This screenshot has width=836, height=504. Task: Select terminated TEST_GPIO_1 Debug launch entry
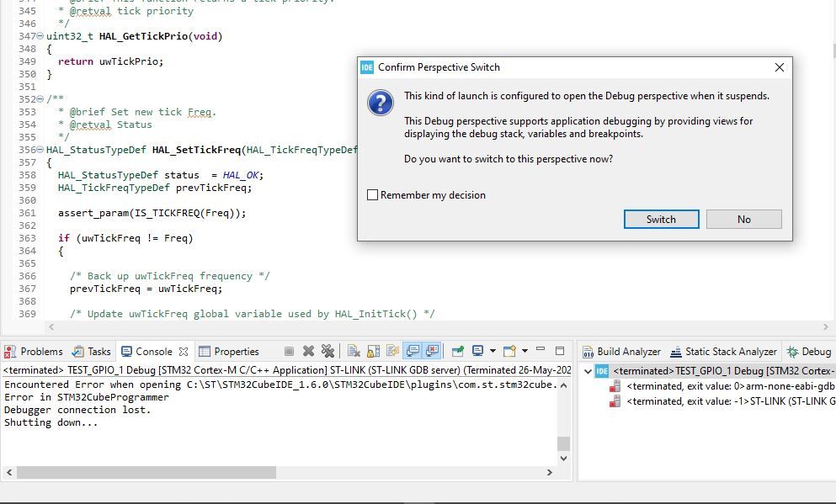(x=723, y=371)
